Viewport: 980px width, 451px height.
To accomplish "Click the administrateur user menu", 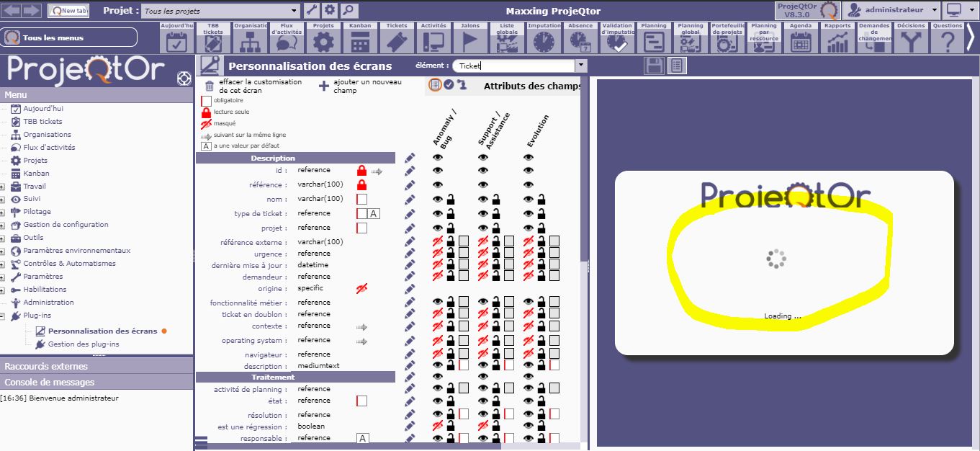I will pos(893,10).
